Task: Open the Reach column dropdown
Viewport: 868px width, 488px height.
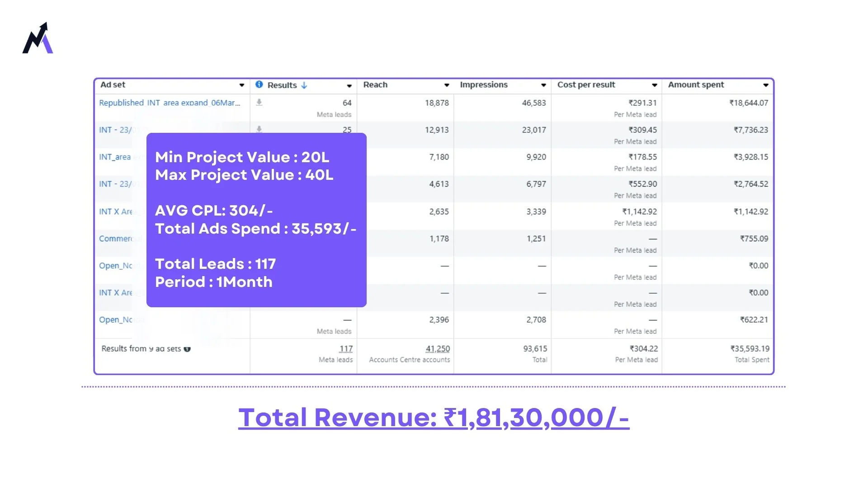Action: [x=447, y=85]
